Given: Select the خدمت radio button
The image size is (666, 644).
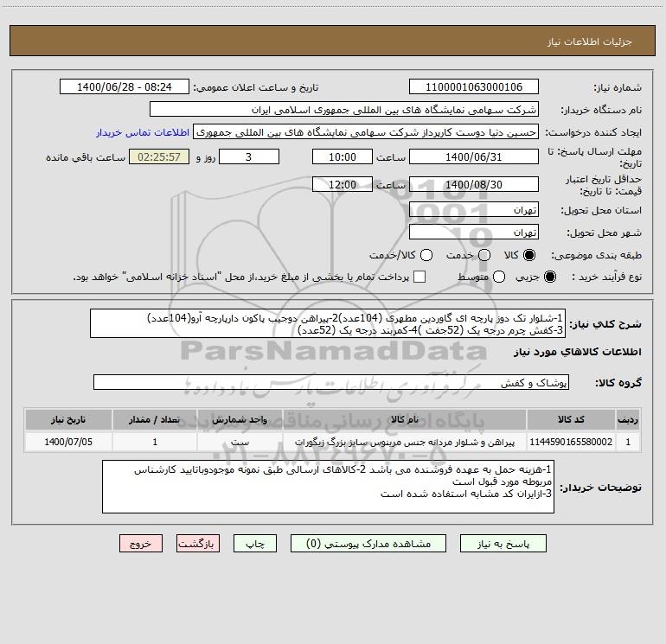Looking at the screenshot, I should coord(484,255).
